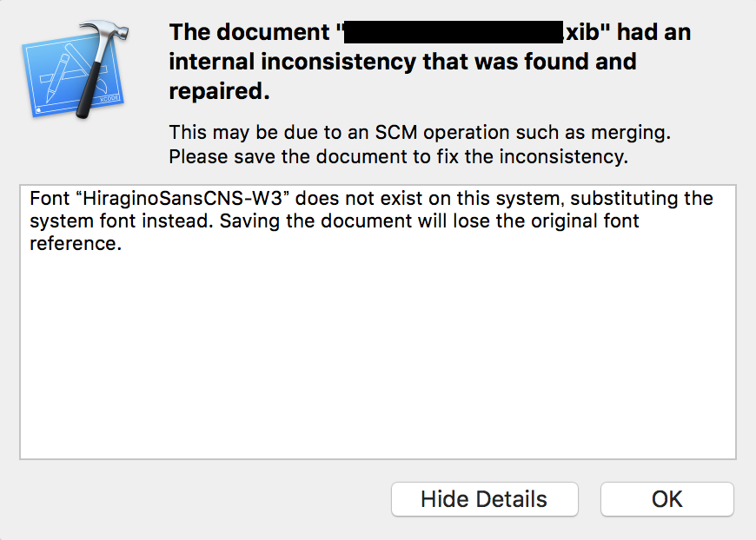Click the "xib" extension in the title
Screen dimensions: 756x540
tap(582, 32)
